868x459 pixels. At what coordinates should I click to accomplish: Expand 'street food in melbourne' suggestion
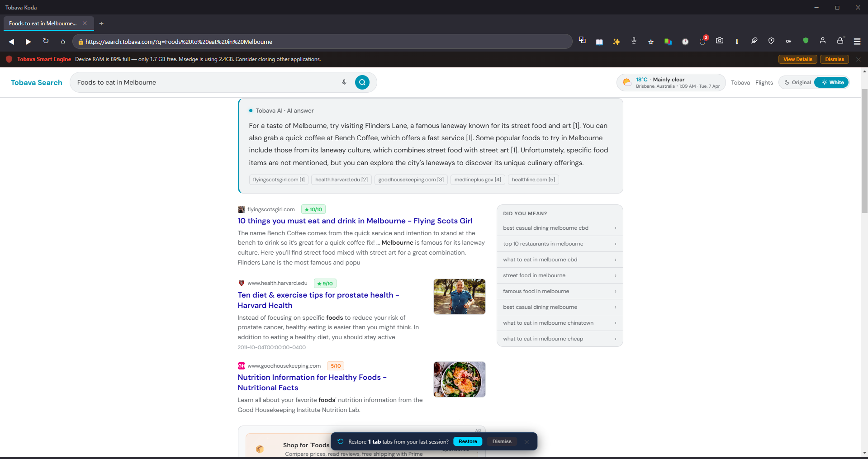(x=560, y=275)
